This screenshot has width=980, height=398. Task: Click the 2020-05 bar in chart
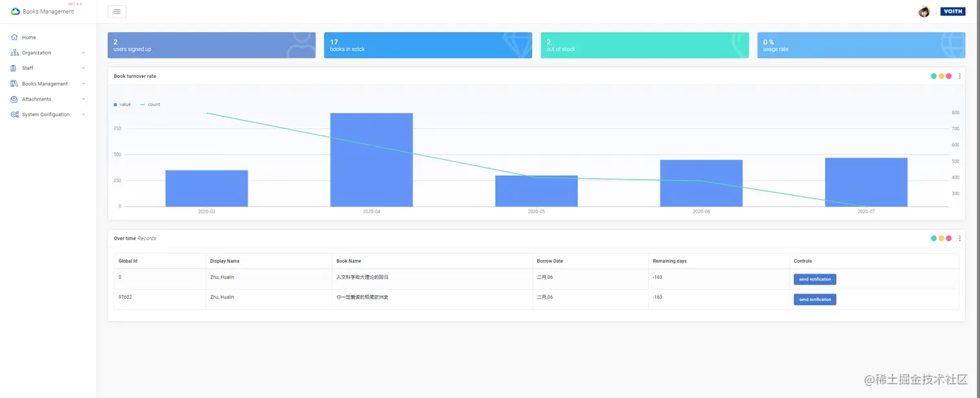(x=537, y=191)
